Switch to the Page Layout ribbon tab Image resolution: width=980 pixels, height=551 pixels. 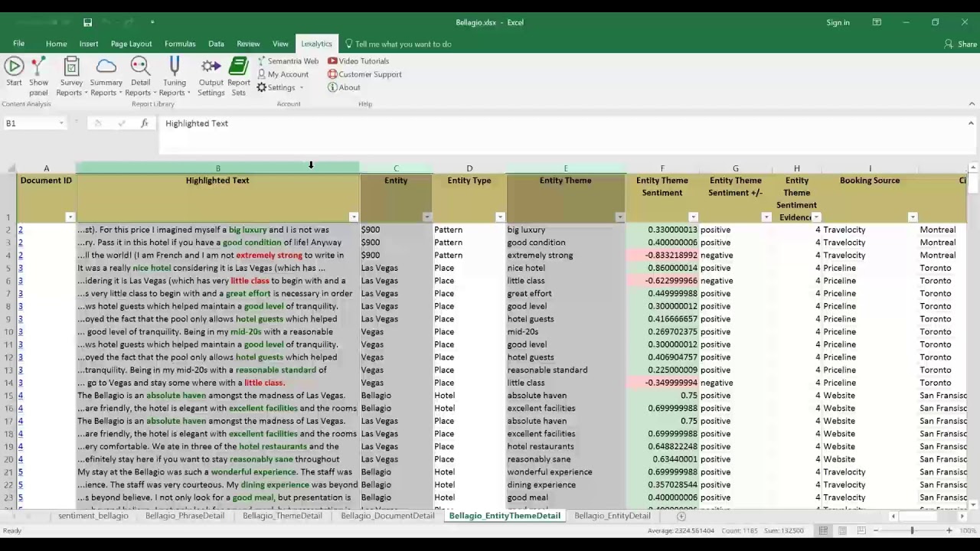131,44
